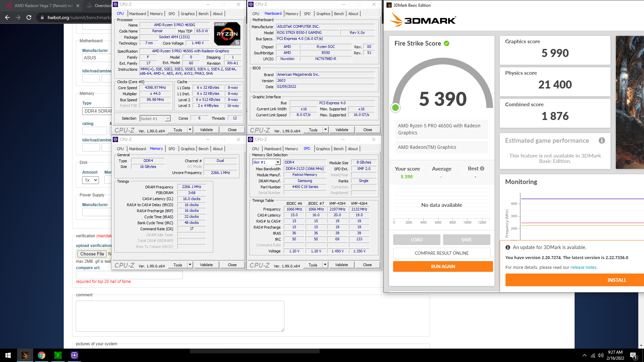Screen dimensions: 644x362
Task: Click the SAVE button in 3DMark
Action: coord(467,240)
